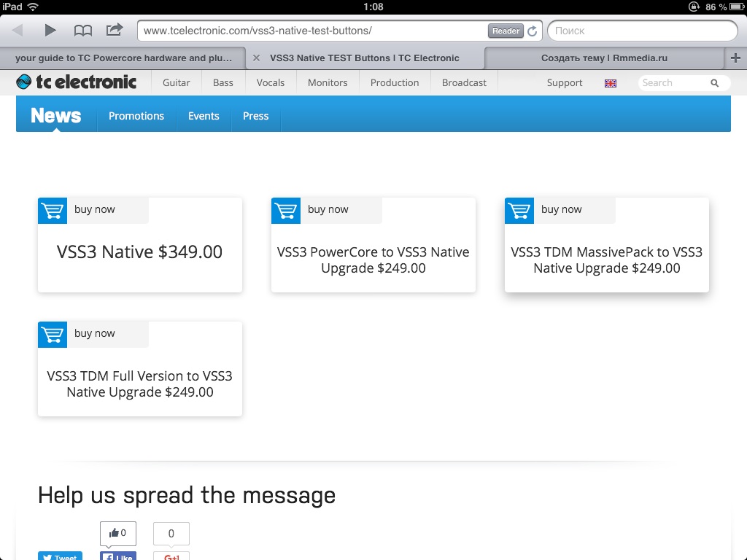Click the Facebook like count bubble

(118, 533)
